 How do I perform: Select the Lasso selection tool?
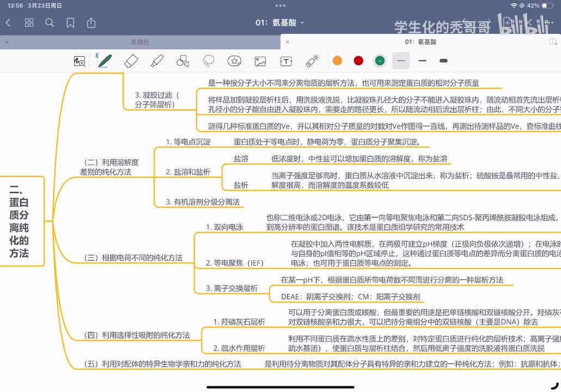tap(209, 61)
